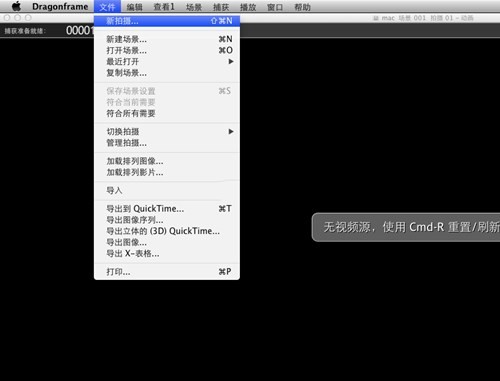Click the window zoom button

point(28,17)
